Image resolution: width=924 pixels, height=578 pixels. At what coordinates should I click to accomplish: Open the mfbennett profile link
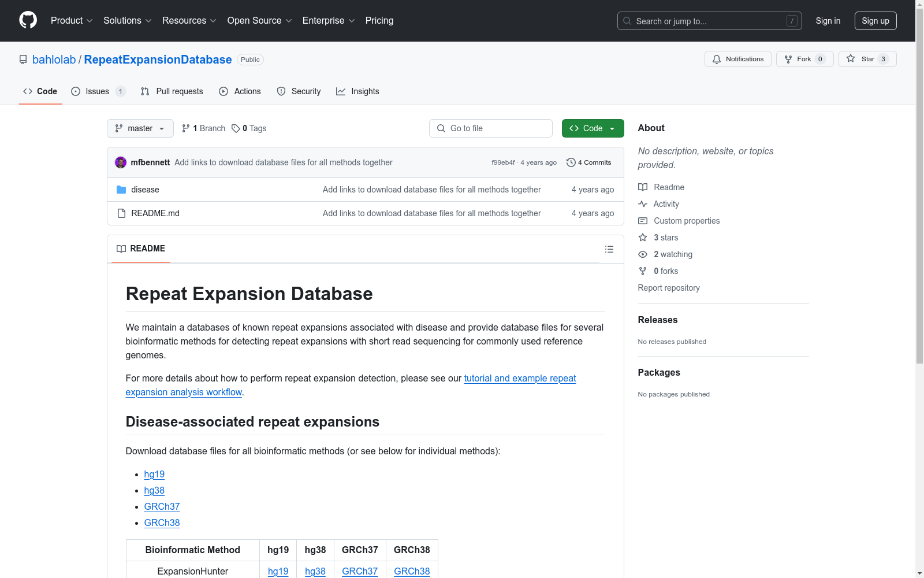tap(150, 162)
